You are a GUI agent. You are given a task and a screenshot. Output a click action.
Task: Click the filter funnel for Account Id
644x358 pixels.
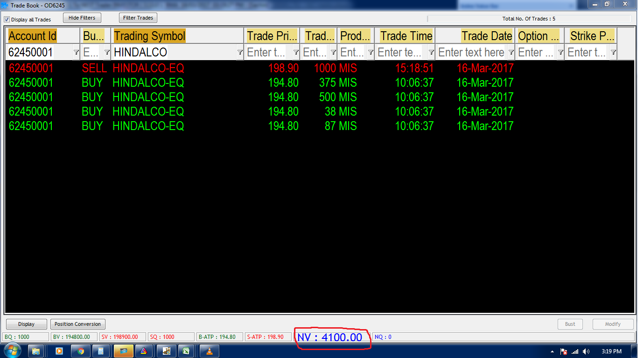click(76, 52)
